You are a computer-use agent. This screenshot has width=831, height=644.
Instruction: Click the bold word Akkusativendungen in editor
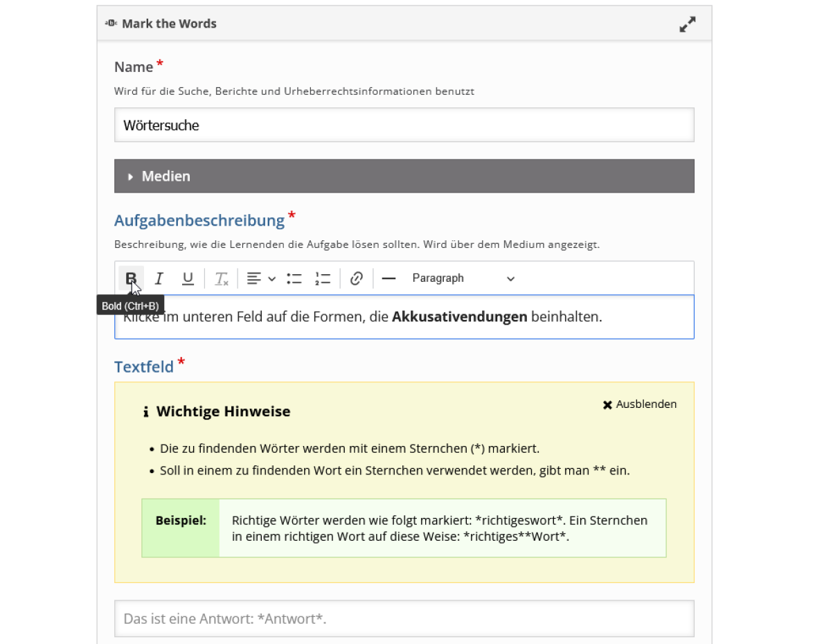[x=459, y=317]
